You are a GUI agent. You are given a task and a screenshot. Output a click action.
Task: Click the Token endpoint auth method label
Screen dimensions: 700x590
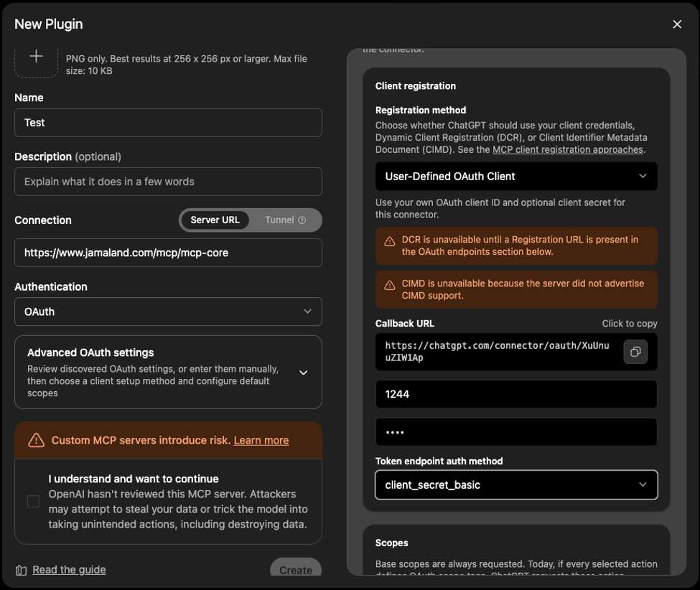(x=439, y=461)
